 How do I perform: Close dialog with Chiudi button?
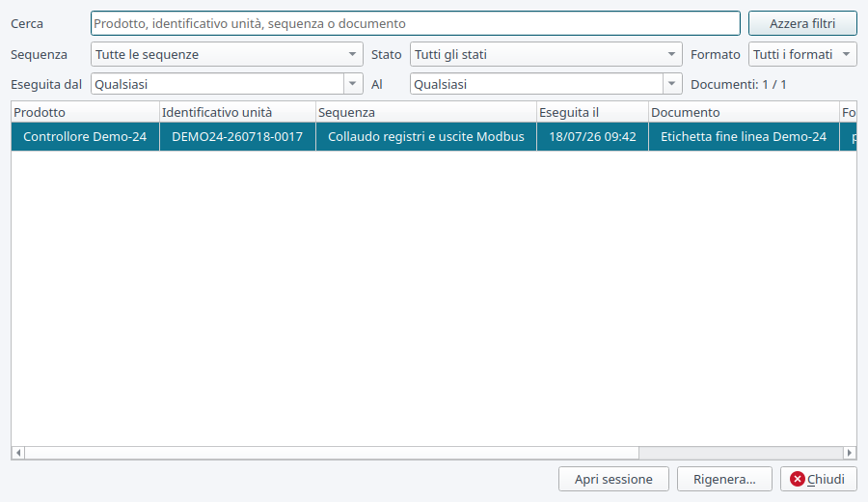(x=818, y=479)
